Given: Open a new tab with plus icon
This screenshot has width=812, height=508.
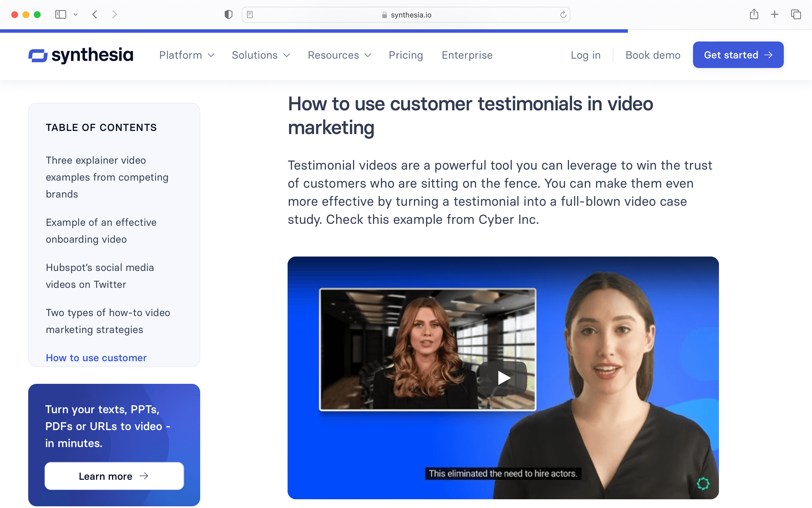Looking at the screenshot, I should (775, 14).
